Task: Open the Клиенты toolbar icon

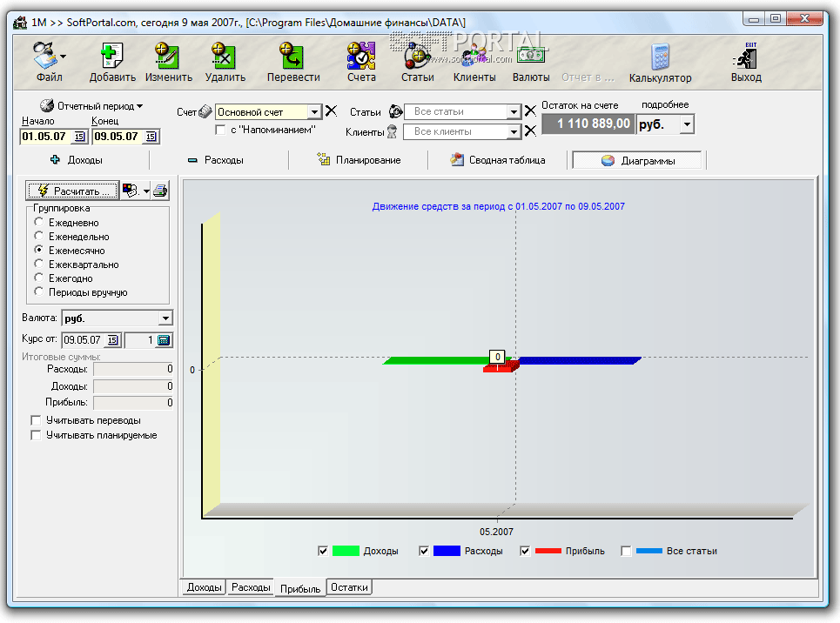Action: tap(474, 56)
